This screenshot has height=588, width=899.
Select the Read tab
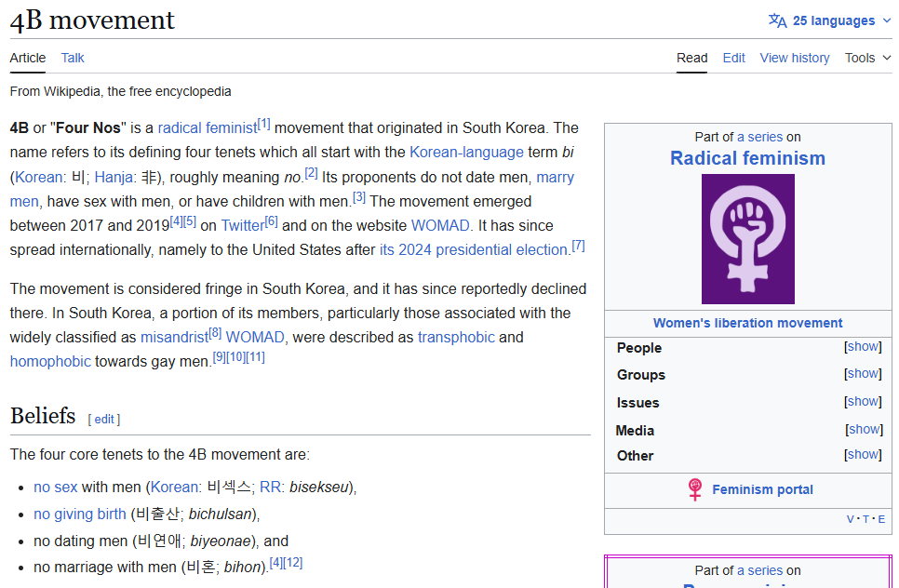point(691,58)
